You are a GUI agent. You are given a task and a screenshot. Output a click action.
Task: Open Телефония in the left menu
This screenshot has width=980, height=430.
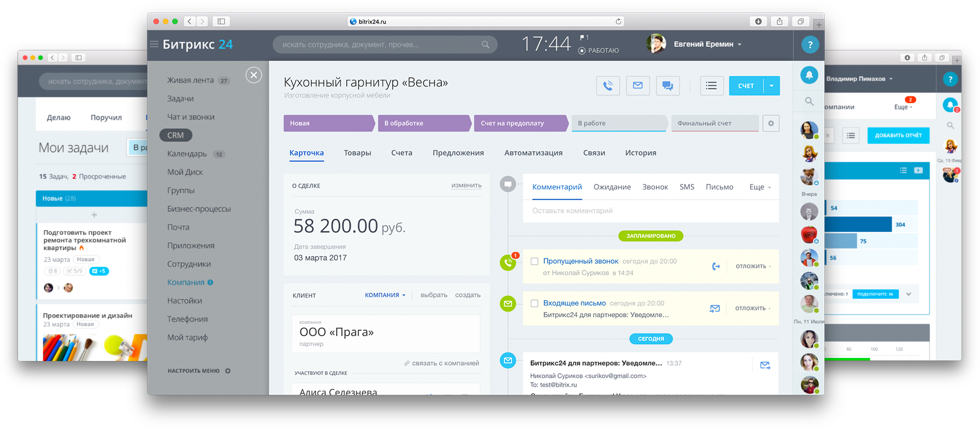[187, 319]
